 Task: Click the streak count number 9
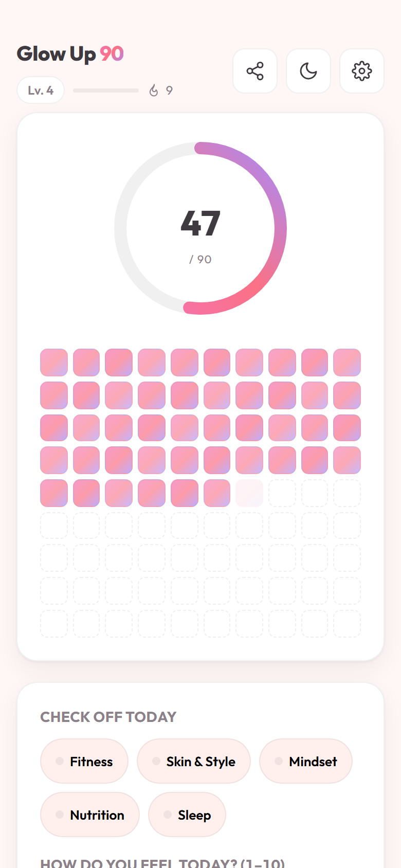[x=169, y=91]
